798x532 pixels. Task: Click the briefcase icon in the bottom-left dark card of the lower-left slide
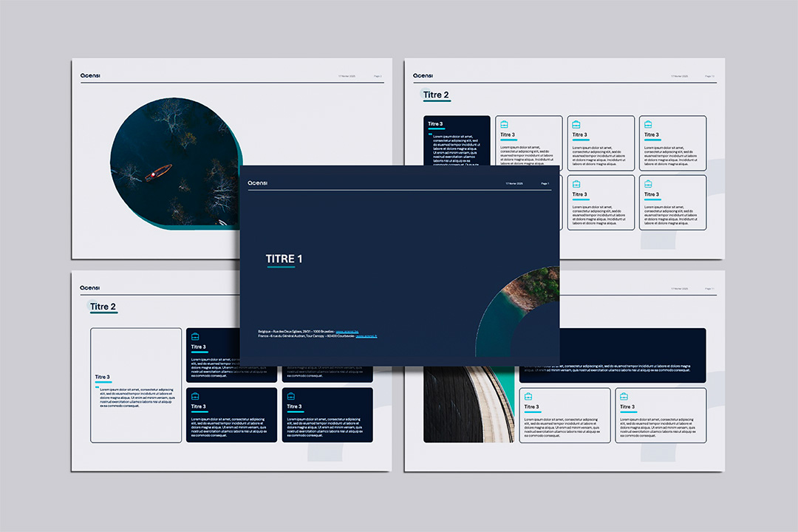click(195, 396)
